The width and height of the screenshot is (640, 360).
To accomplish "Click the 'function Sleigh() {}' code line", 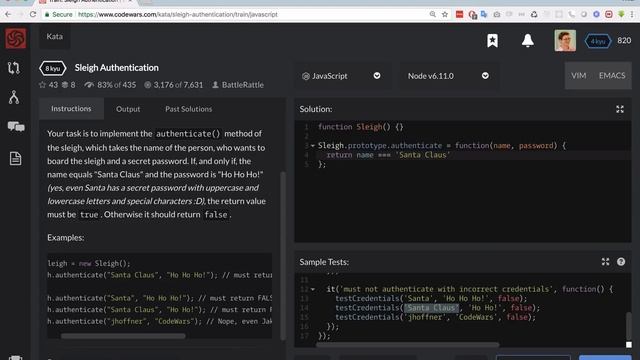I will (x=361, y=127).
